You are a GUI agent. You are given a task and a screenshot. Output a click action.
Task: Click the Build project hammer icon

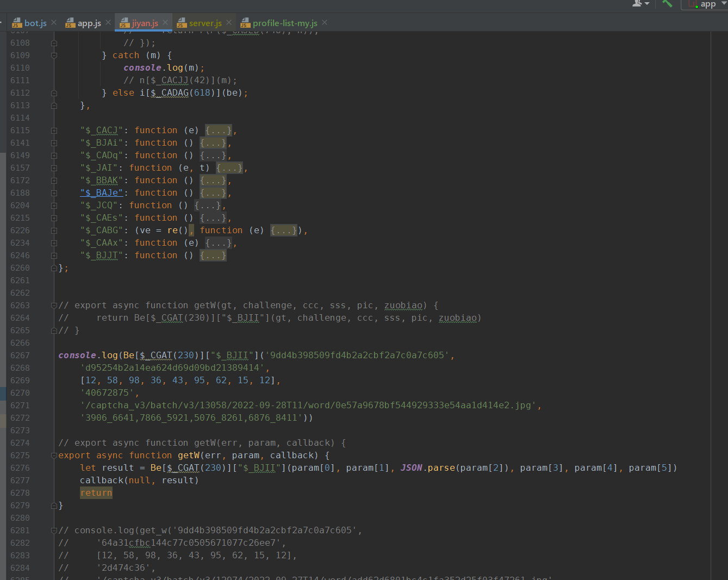point(668,4)
